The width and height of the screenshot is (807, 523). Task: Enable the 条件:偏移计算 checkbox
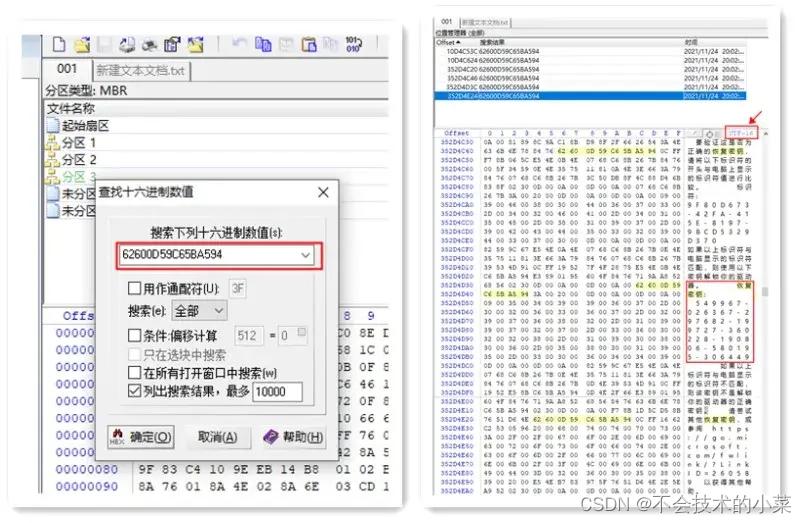tap(134, 336)
